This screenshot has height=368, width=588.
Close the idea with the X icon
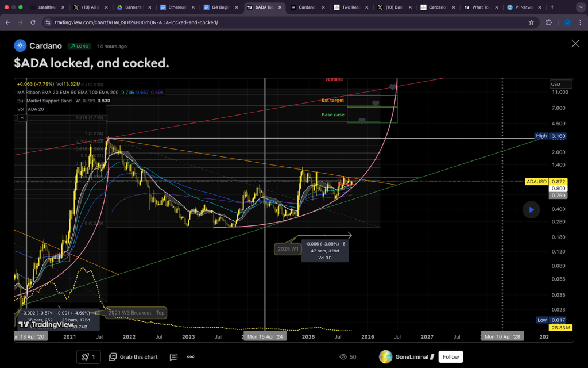click(x=575, y=44)
